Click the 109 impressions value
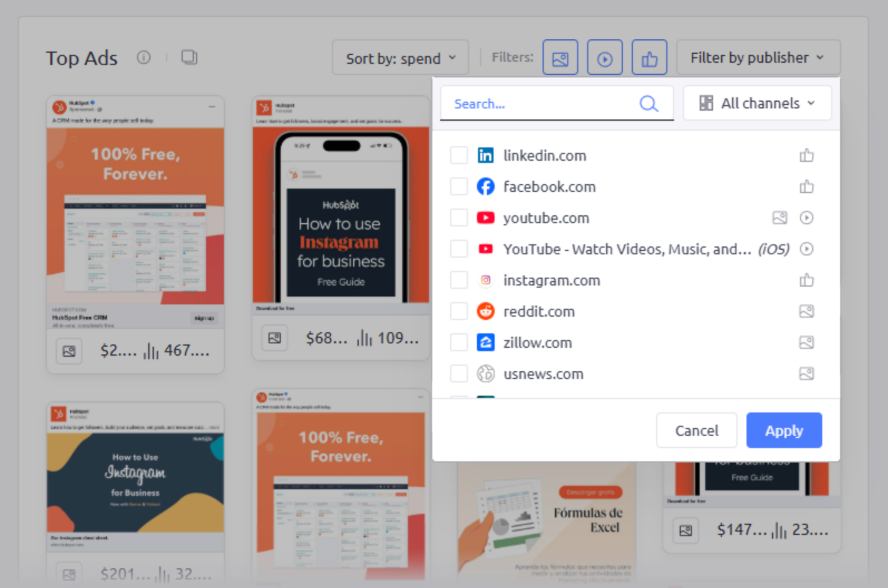Screen dimensions: 888x588 [x=398, y=338]
